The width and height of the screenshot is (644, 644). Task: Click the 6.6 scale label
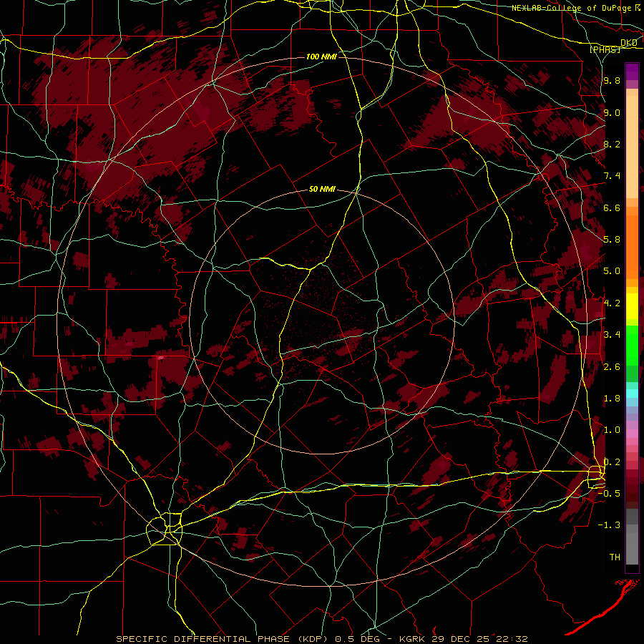(612, 208)
